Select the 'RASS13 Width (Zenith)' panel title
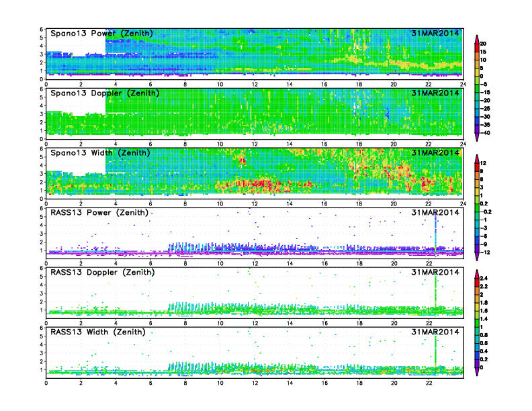The width and height of the screenshot is (532, 411). pos(98,332)
